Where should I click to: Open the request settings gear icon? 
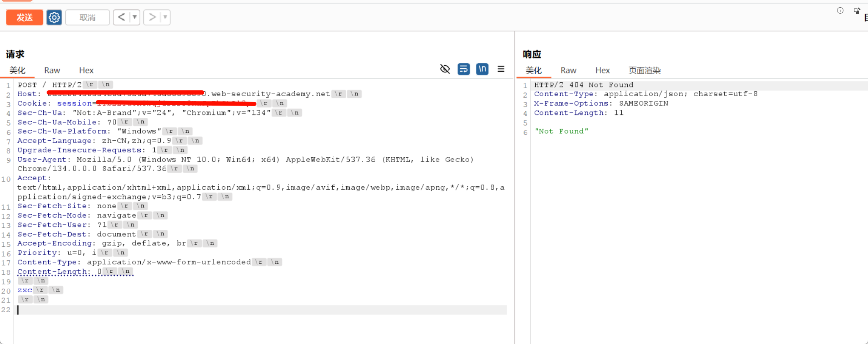pos(54,17)
